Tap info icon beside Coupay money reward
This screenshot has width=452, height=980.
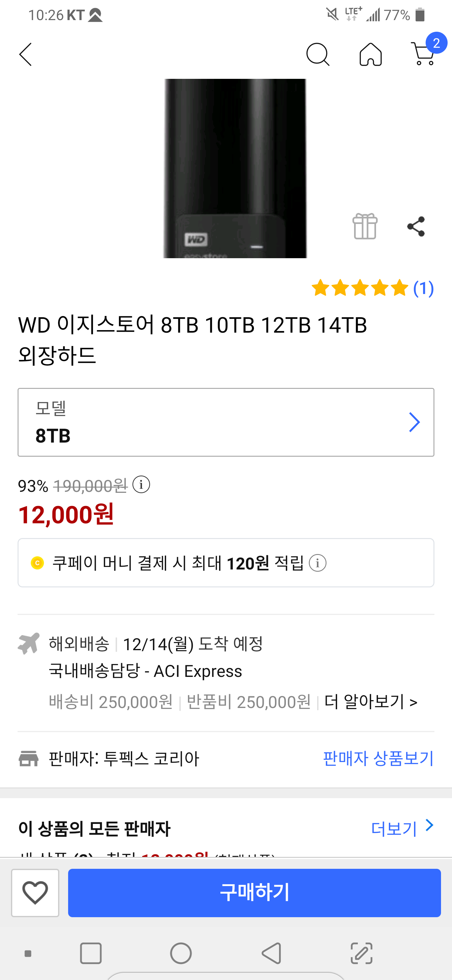click(317, 563)
